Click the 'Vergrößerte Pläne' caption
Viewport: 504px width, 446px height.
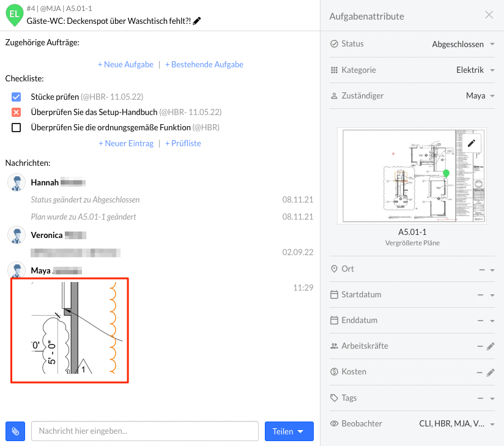click(x=412, y=243)
